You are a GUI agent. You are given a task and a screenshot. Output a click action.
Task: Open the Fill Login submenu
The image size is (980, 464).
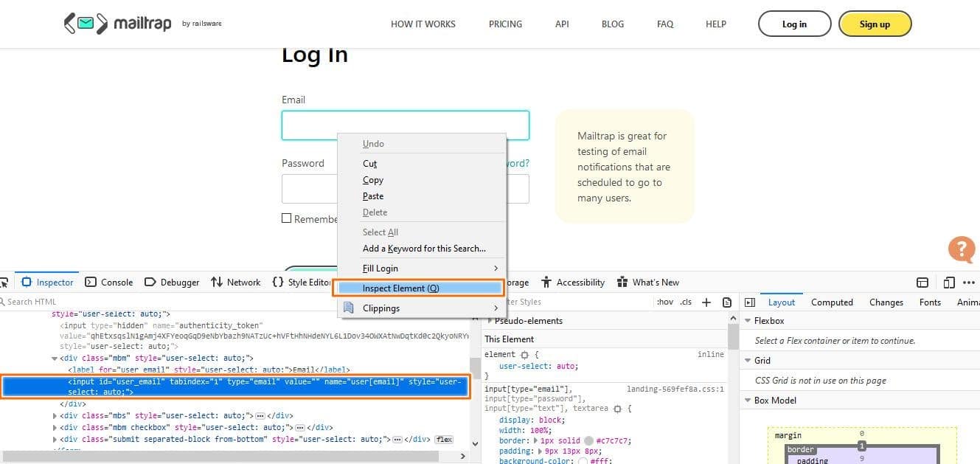422,269
